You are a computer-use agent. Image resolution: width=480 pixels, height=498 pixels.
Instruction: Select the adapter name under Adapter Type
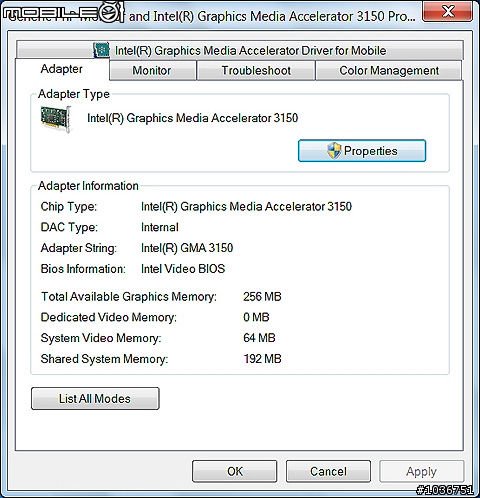[192, 118]
